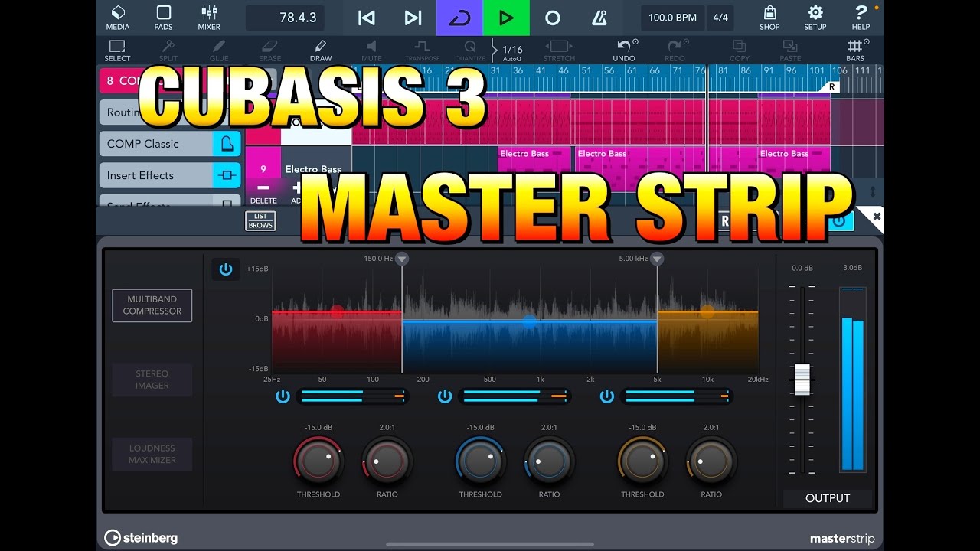The height and width of the screenshot is (551, 980).
Task: Open the TRANSPOSE tool
Action: coord(423,51)
